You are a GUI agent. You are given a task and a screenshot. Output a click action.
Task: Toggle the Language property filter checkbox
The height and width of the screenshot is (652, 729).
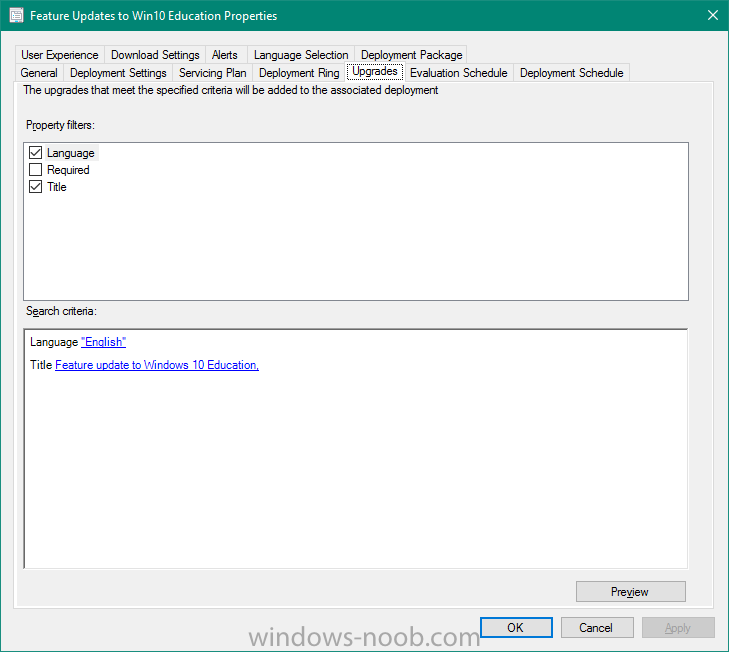pos(35,153)
